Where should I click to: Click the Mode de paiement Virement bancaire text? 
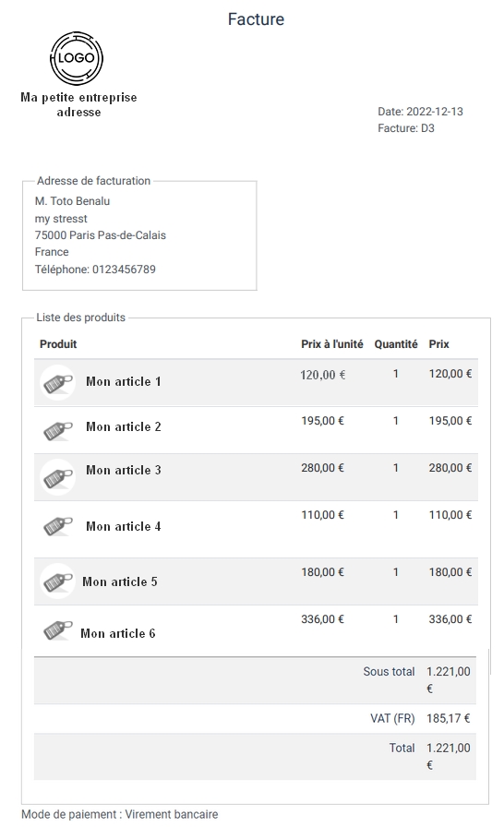coord(120,814)
